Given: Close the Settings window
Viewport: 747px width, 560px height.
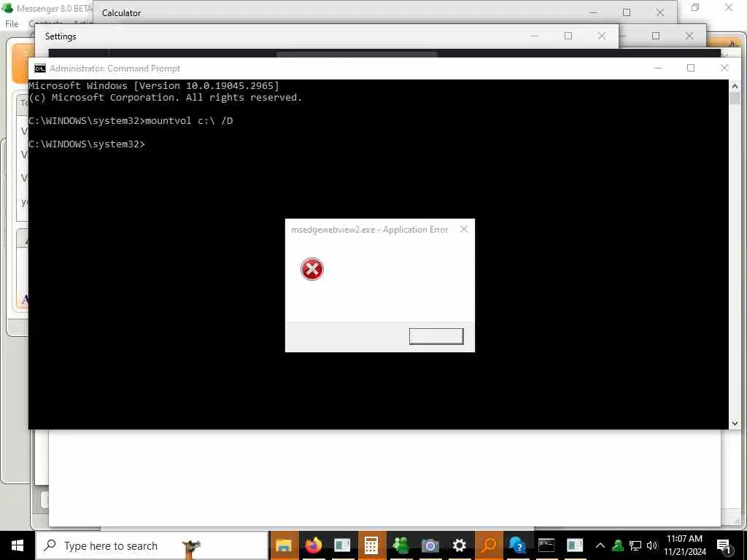Looking at the screenshot, I should point(602,36).
